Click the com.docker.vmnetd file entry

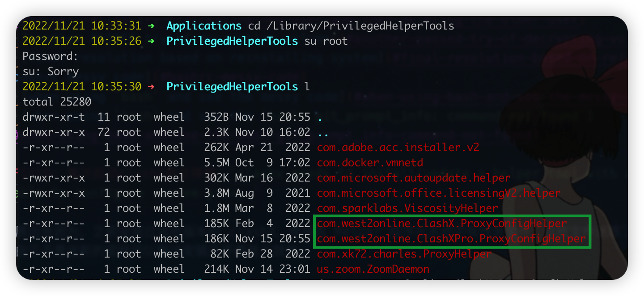click(x=370, y=163)
